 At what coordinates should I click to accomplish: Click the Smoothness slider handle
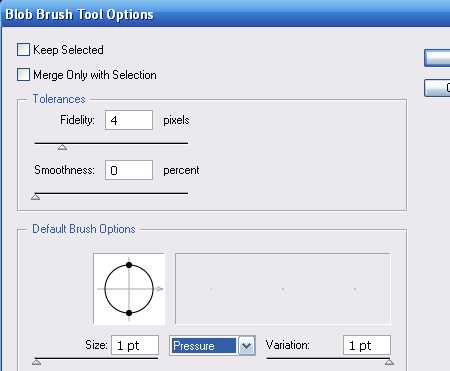pyautogui.click(x=36, y=197)
